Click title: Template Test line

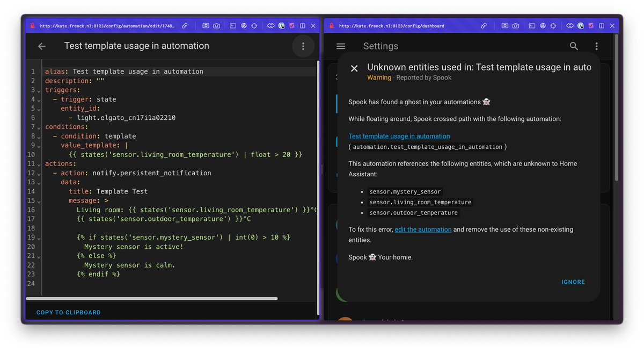[x=108, y=191]
